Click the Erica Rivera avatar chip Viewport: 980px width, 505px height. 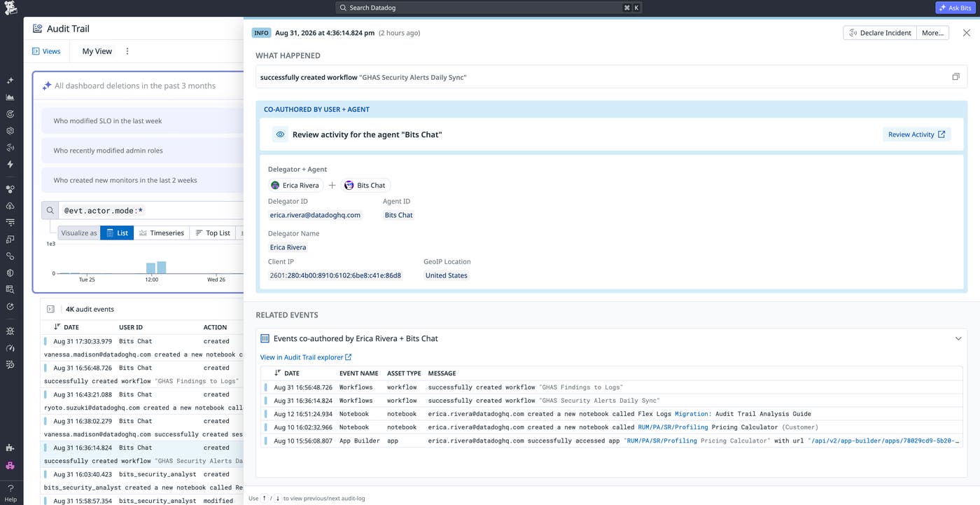tap(295, 186)
